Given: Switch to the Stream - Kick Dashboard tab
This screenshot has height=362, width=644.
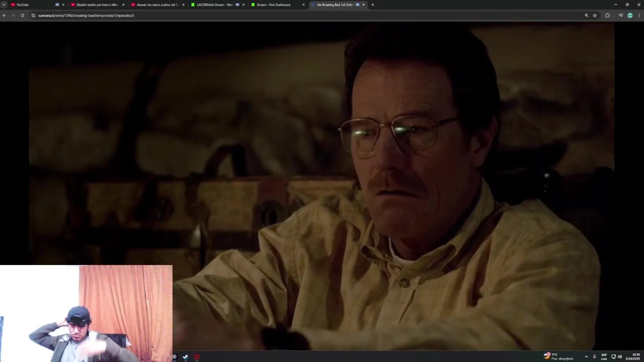Looking at the screenshot, I should [x=278, y=5].
